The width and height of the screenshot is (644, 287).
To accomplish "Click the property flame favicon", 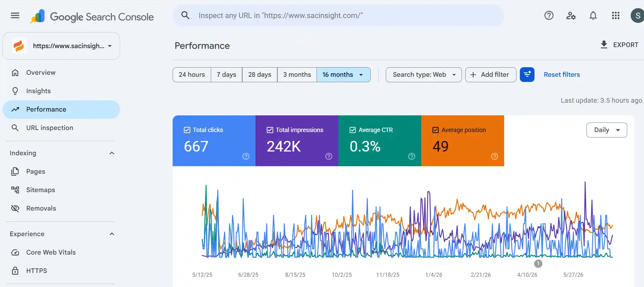I will (x=19, y=46).
